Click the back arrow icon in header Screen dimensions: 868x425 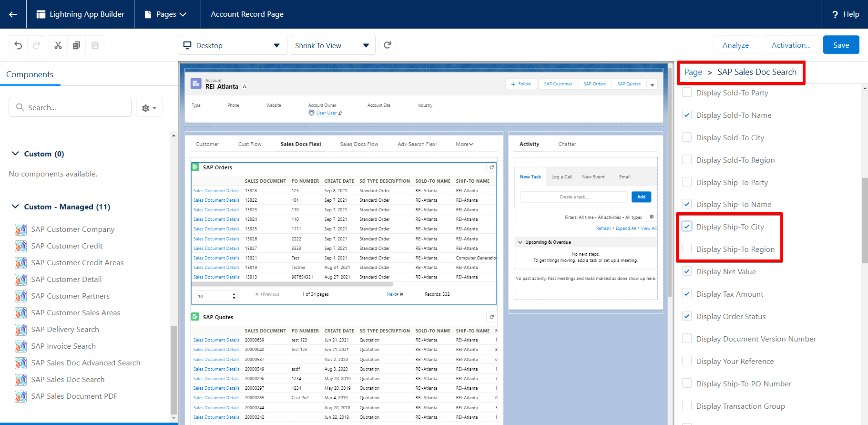click(13, 14)
